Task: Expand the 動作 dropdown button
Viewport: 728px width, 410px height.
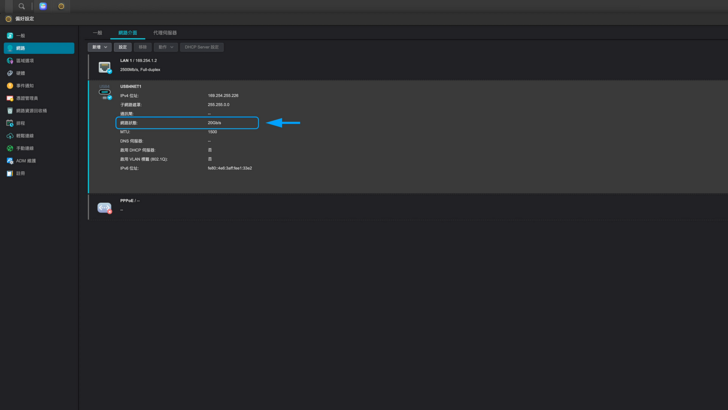Action: coord(166,47)
